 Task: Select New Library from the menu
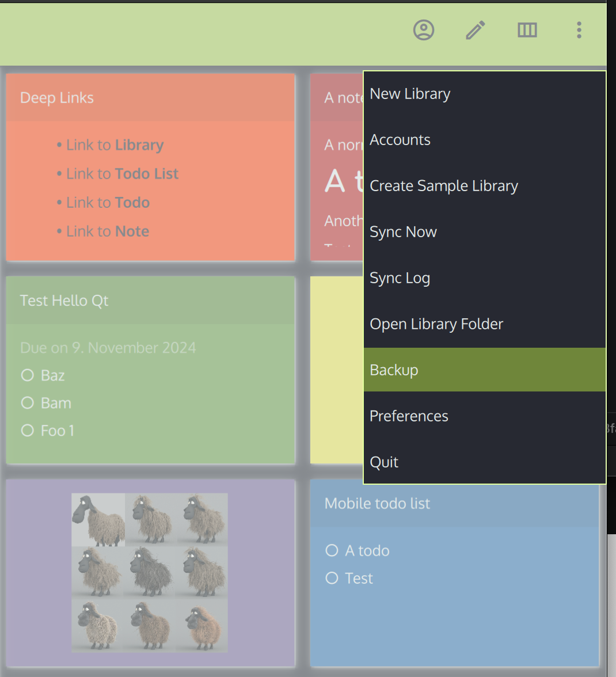pos(484,94)
